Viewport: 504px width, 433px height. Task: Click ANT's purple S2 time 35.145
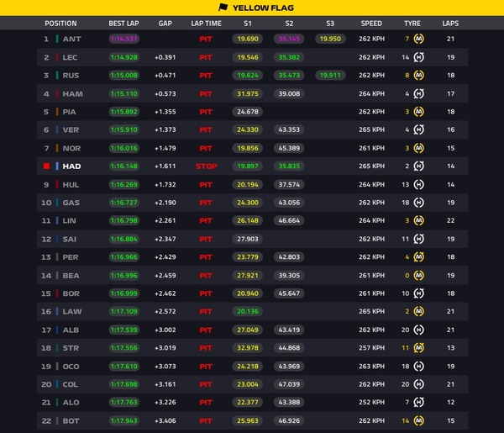click(289, 39)
